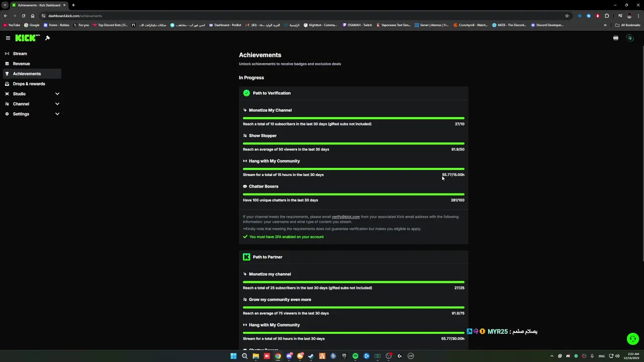Viewport: 644px width, 362px height.
Task: Open Drops & rewards
Action: pyautogui.click(x=32, y=84)
